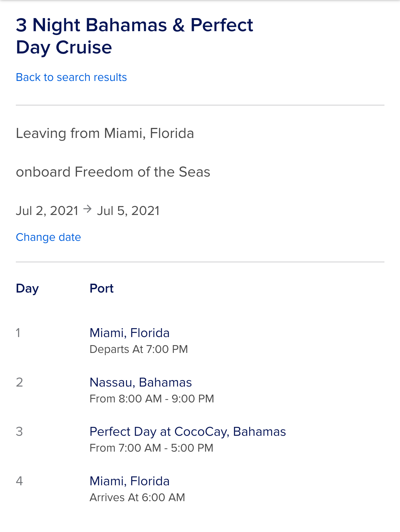Click day number 3 in itinerary
This screenshot has width=400, height=532.
click(19, 432)
